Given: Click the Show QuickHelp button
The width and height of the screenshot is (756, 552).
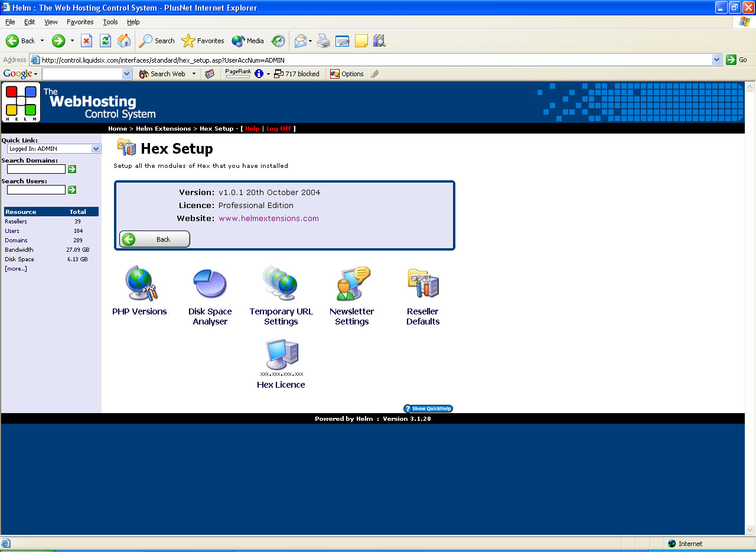Looking at the screenshot, I should coord(428,408).
